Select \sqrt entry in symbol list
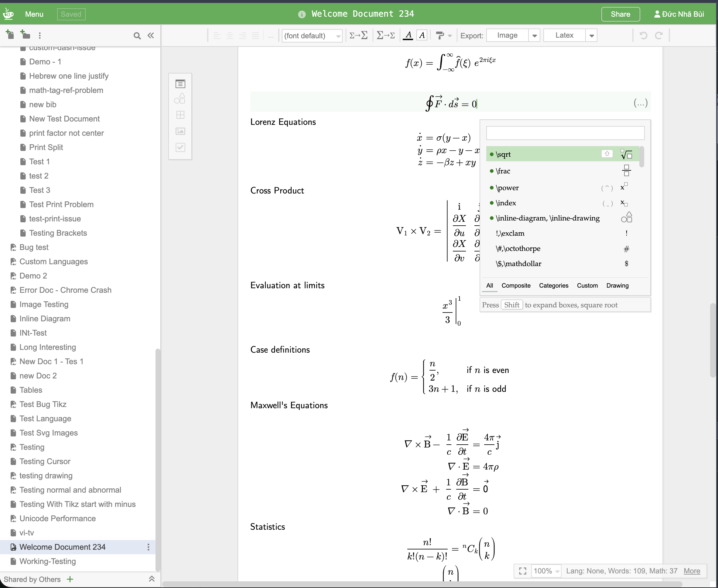Screen dimensions: 718x588 (562, 154)
